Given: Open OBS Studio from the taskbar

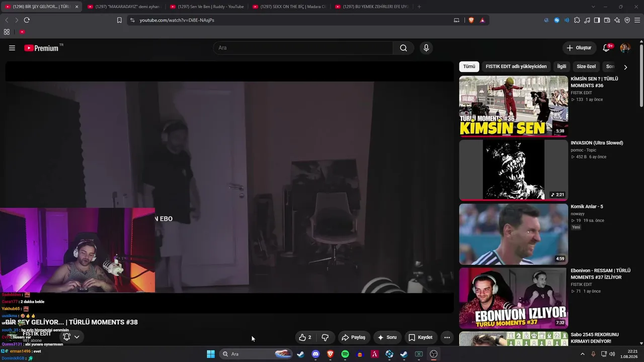Looking at the screenshot, I should [x=434, y=354].
